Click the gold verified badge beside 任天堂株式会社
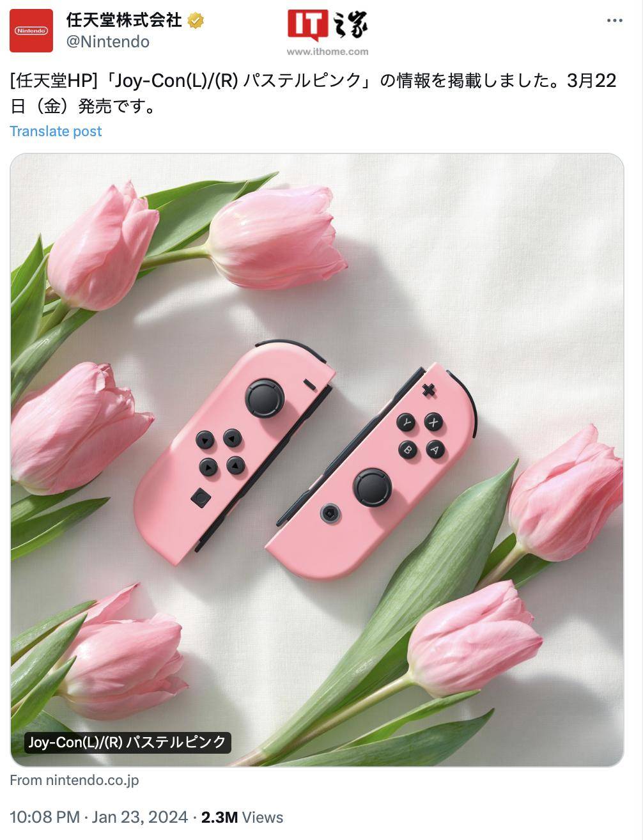 (x=196, y=20)
